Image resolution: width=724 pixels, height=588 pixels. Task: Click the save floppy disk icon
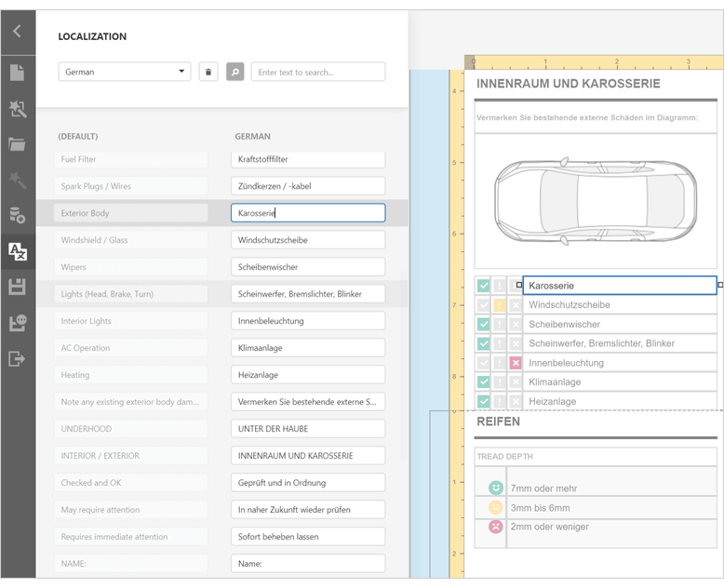coord(17,287)
